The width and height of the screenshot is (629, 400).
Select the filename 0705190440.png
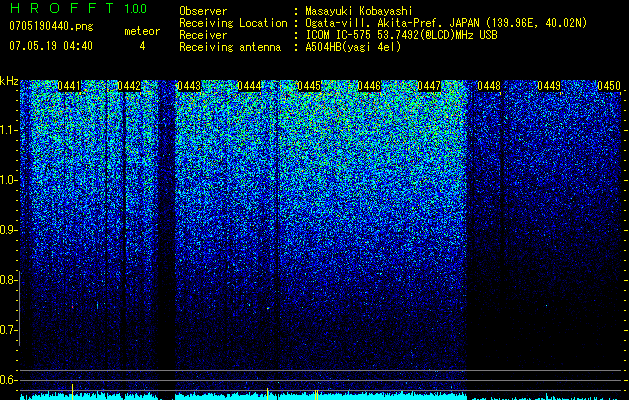[51, 27]
